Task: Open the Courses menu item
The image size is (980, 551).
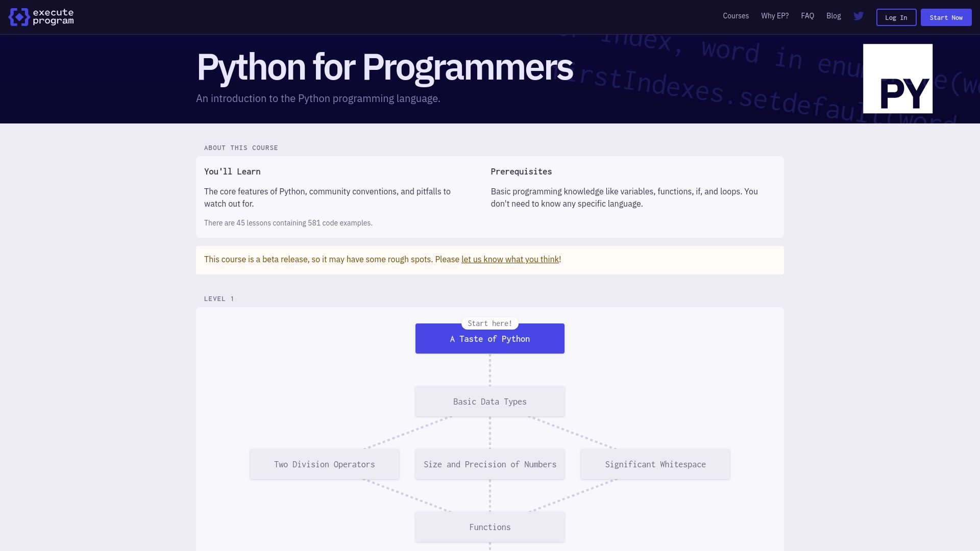Action: pos(736,16)
